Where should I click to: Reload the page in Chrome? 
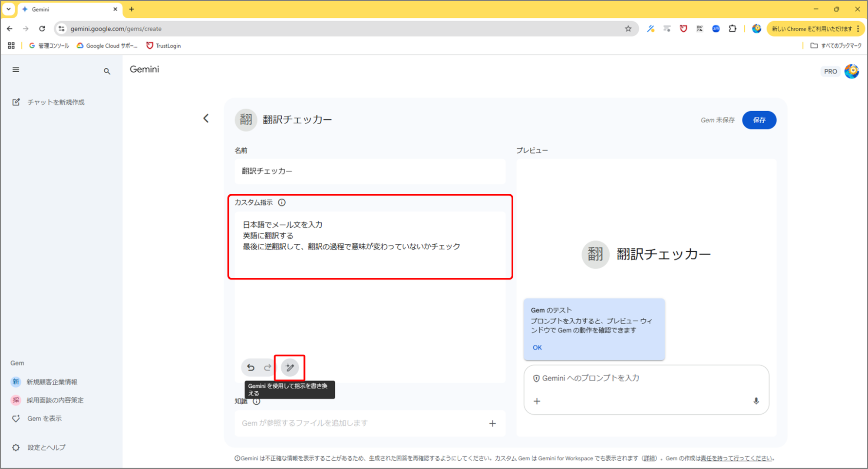pos(42,29)
